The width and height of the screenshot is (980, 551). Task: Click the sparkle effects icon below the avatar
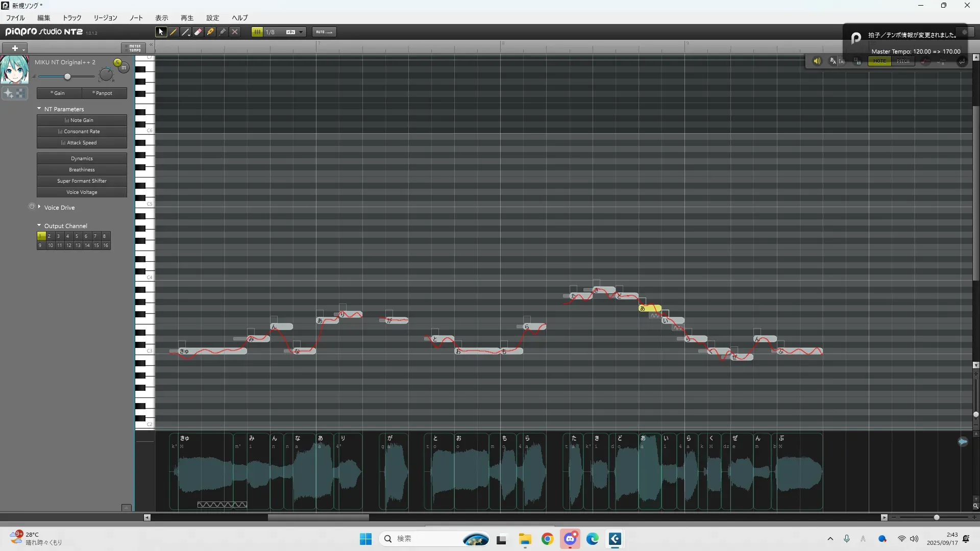[x=9, y=93]
